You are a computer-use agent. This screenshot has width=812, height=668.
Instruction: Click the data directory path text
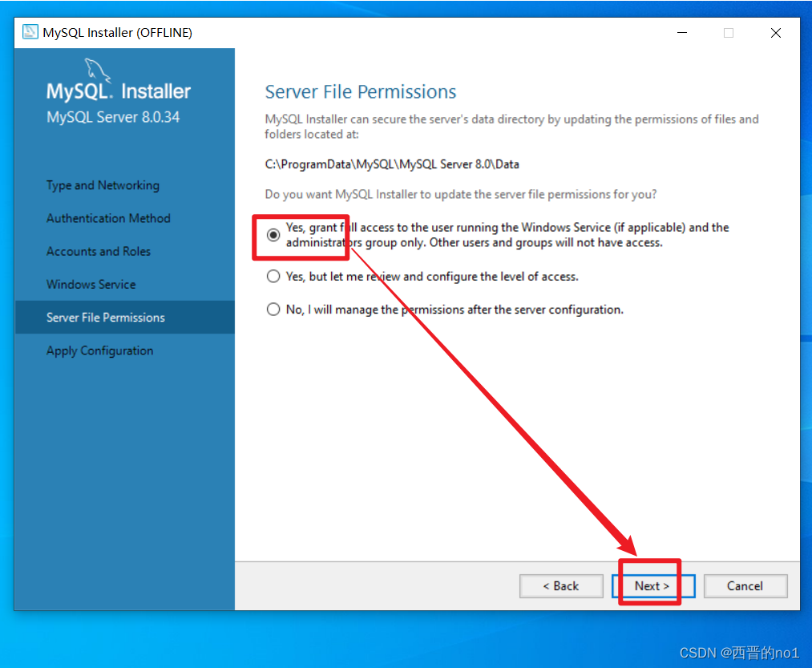click(x=392, y=164)
